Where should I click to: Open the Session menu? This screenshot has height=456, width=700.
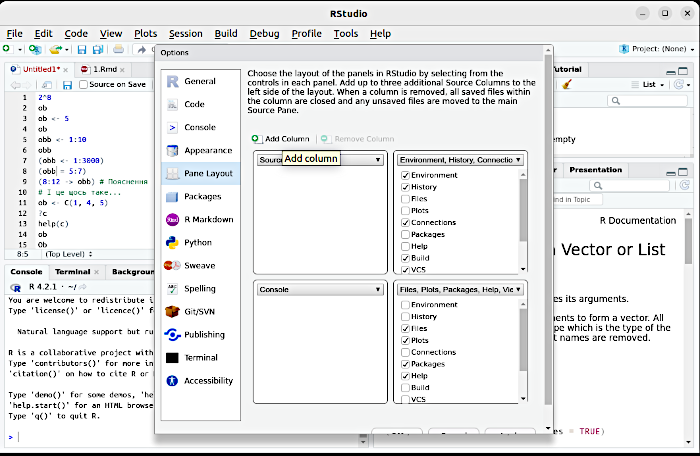click(x=185, y=33)
